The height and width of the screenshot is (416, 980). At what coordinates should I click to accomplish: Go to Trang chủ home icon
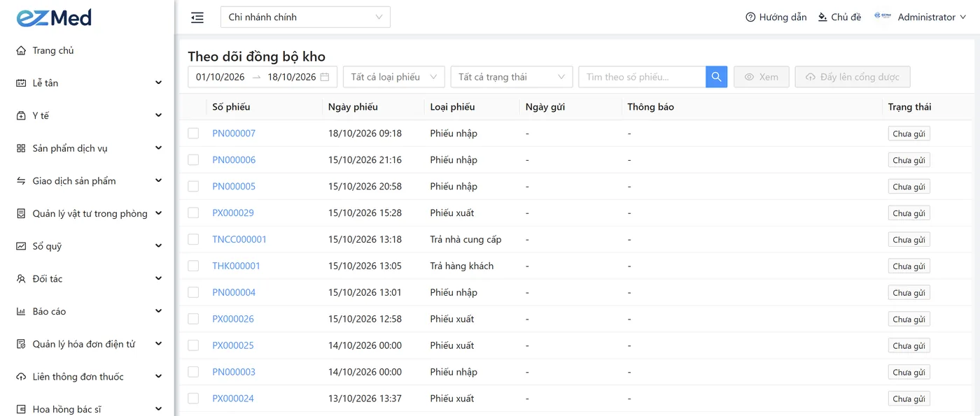tap(21, 50)
